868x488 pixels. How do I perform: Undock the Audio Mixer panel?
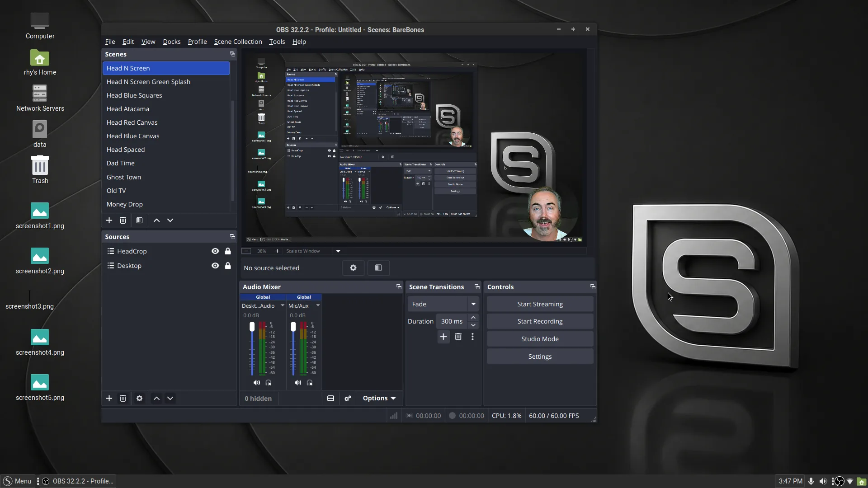(399, 287)
